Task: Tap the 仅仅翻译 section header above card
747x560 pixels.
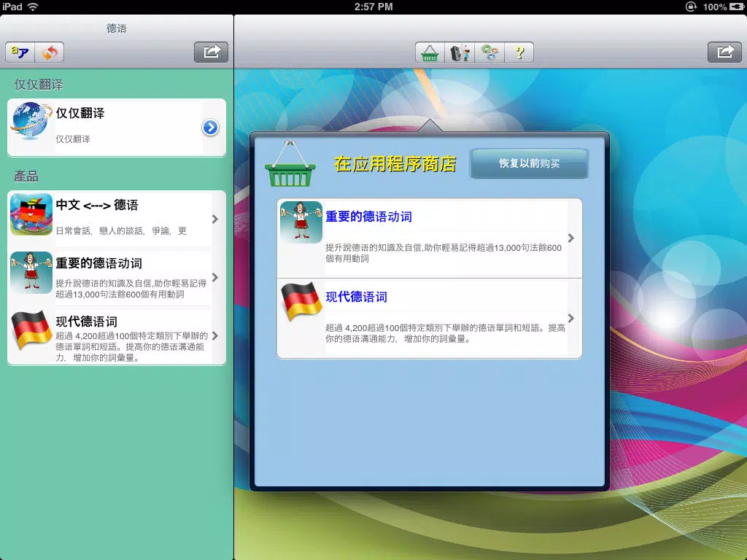Action: [x=39, y=85]
